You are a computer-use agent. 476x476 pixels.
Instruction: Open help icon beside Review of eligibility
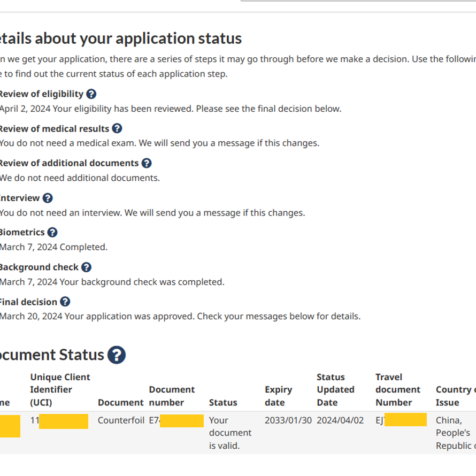tap(91, 94)
